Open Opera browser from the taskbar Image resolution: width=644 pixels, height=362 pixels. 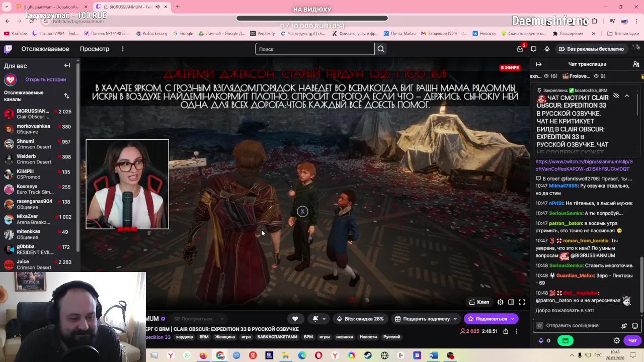[x=318, y=355]
